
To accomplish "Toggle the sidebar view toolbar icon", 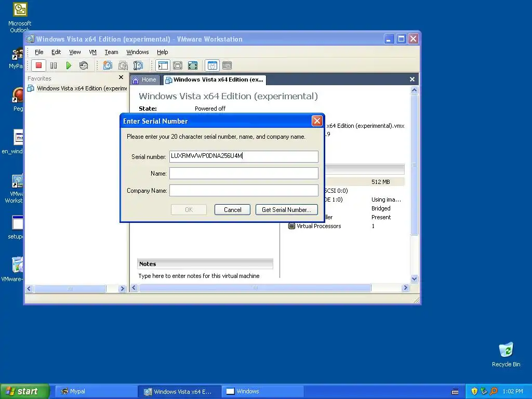I will coord(163,65).
